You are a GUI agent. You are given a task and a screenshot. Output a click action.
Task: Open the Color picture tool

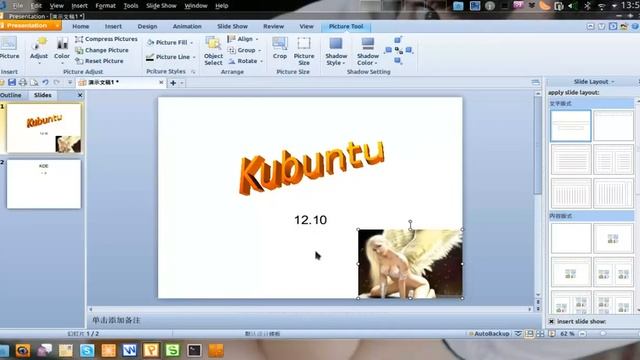tap(62, 49)
